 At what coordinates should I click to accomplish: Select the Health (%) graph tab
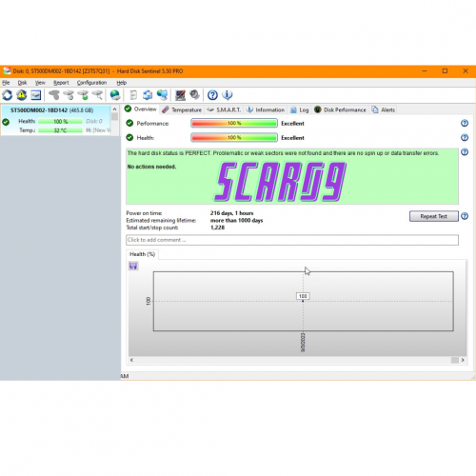pyautogui.click(x=142, y=254)
